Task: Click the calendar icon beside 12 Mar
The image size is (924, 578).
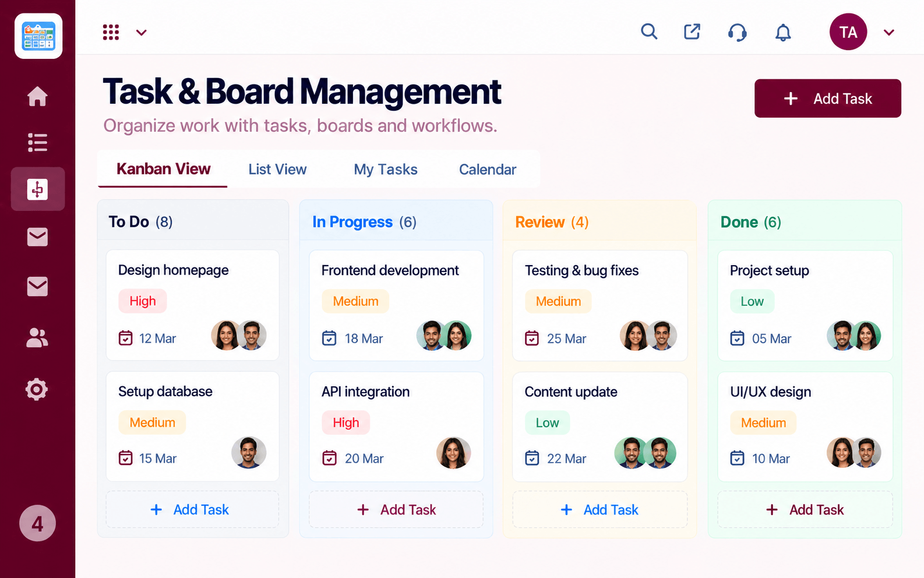Action: 125,338
